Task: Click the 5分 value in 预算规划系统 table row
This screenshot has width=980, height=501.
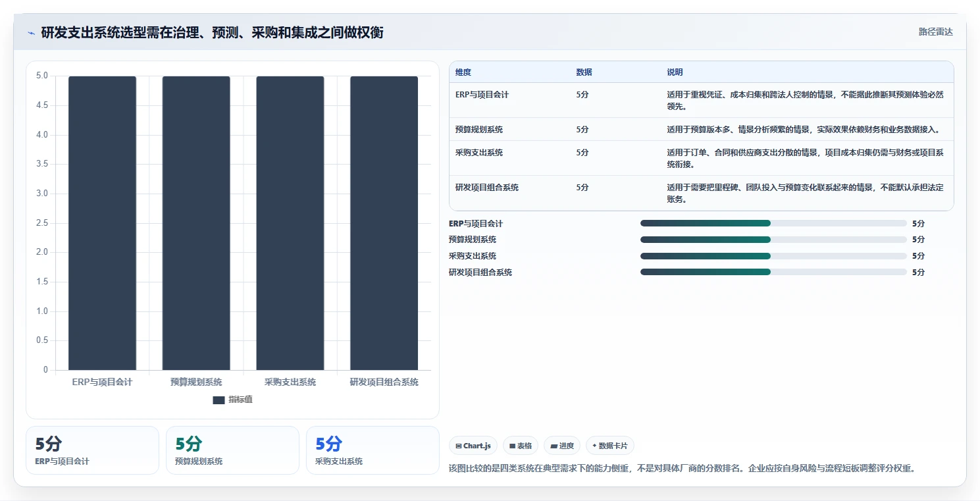Action: tap(582, 130)
